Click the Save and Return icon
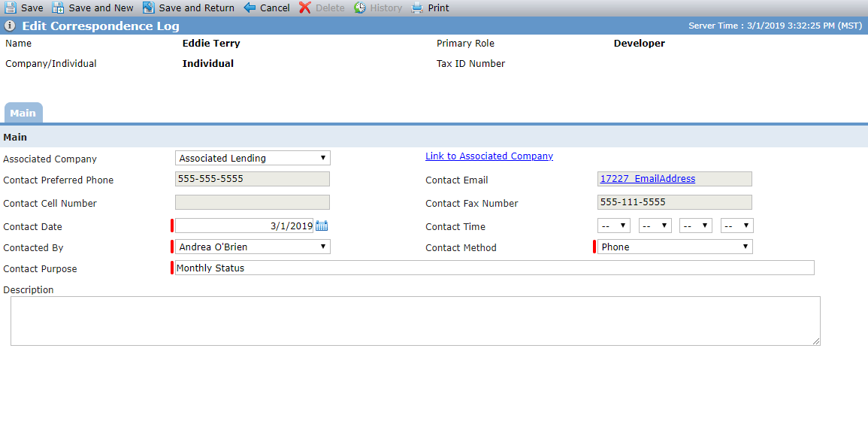 148,8
